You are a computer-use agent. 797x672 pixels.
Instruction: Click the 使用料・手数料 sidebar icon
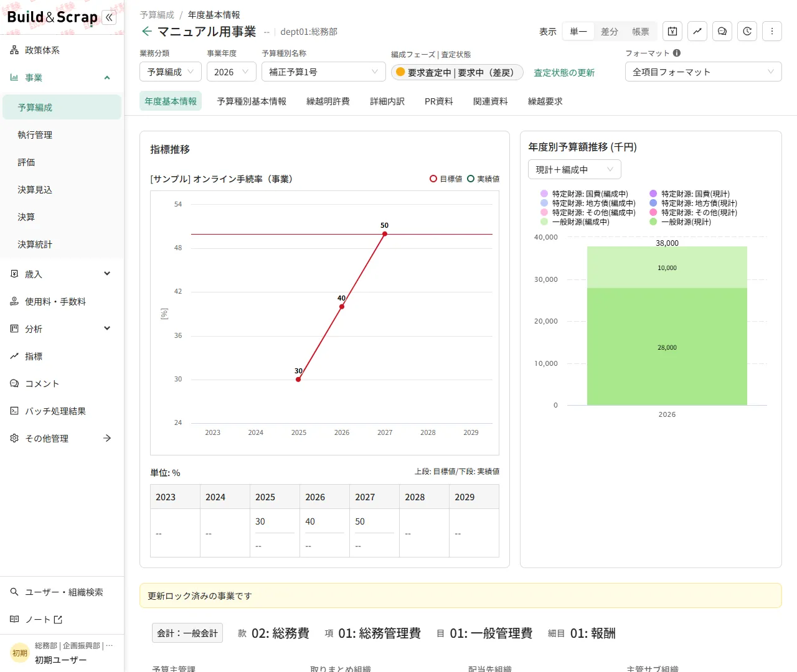click(14, 301)
